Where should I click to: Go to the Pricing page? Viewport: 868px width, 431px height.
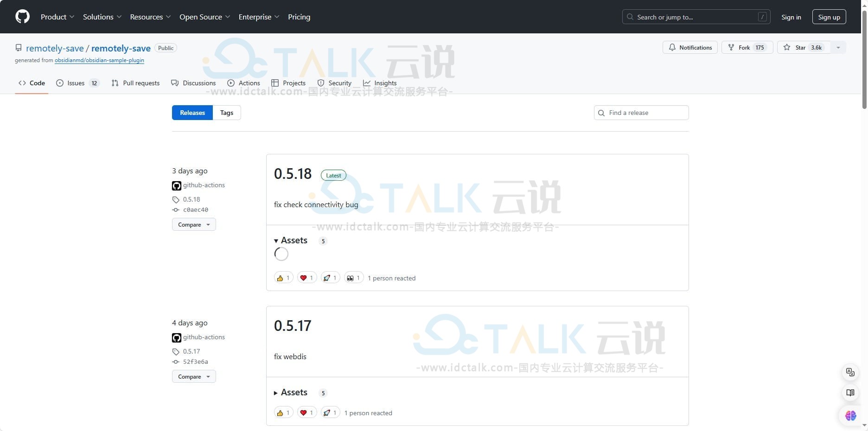click(299, 17)
